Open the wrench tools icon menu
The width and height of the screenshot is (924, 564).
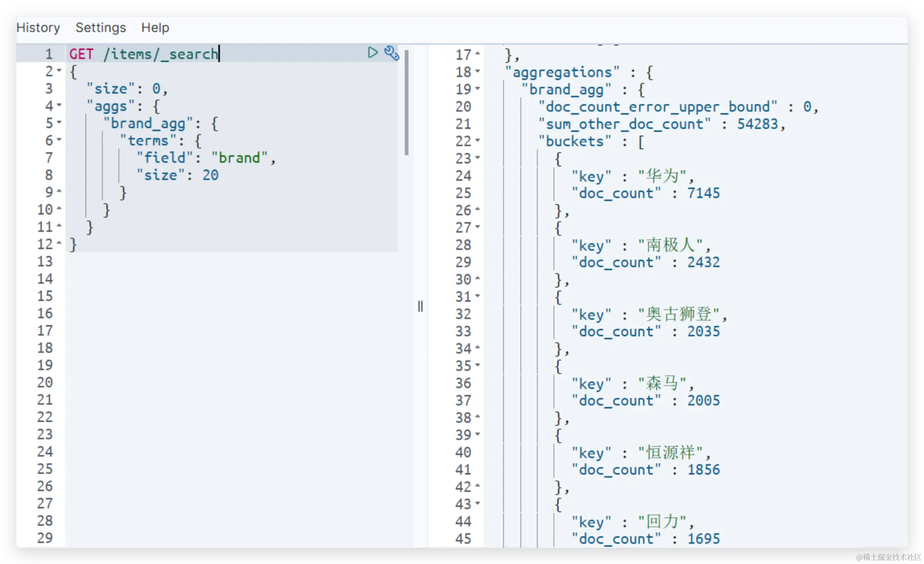[392, 53]
